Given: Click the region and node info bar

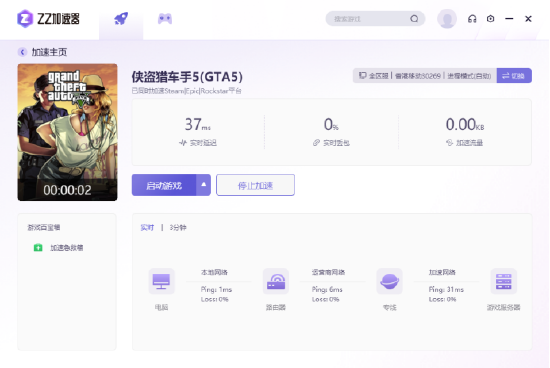Looking at the screenshot, I should [425, 75].
